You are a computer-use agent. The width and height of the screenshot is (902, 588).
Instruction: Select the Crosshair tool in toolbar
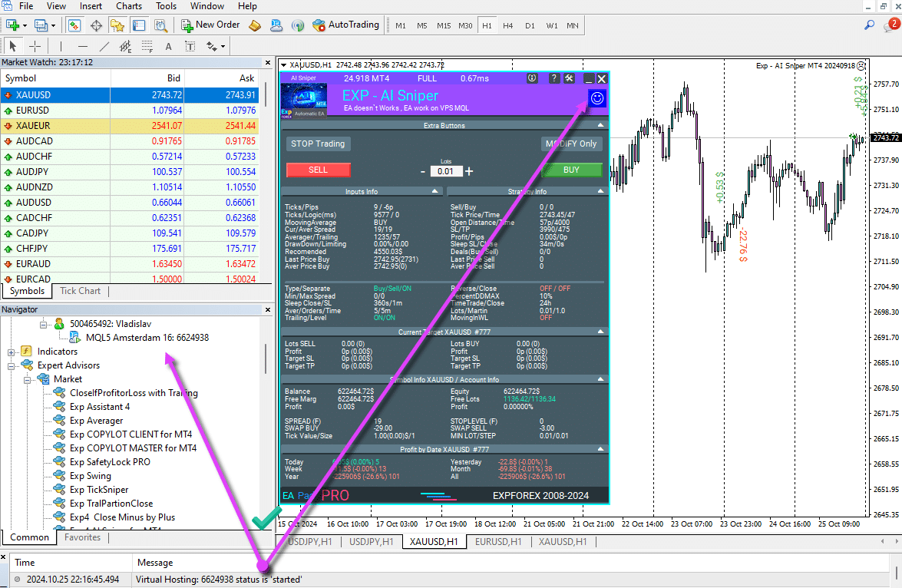click(35, 46)
